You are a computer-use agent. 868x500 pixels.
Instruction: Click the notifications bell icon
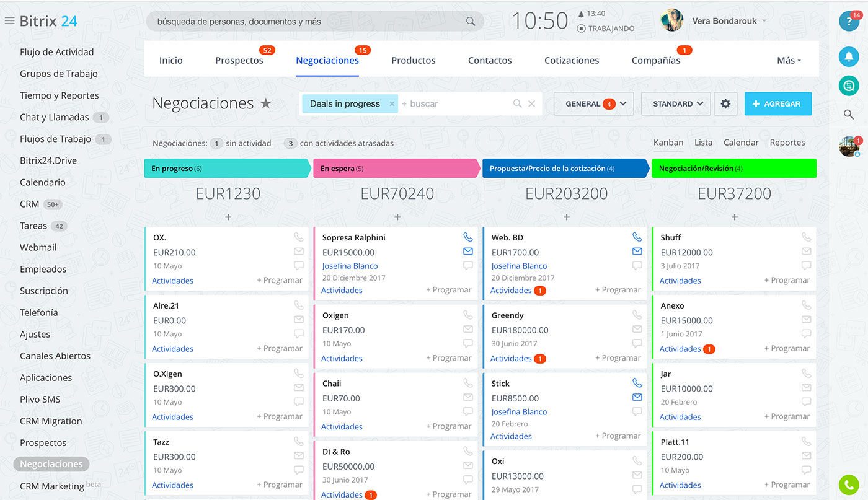(849, 57)
